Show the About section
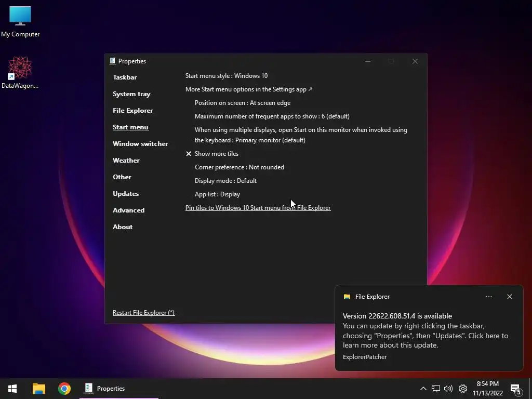Image resolution: width=532 pixels, height=399 pixels. pos(123,227)
